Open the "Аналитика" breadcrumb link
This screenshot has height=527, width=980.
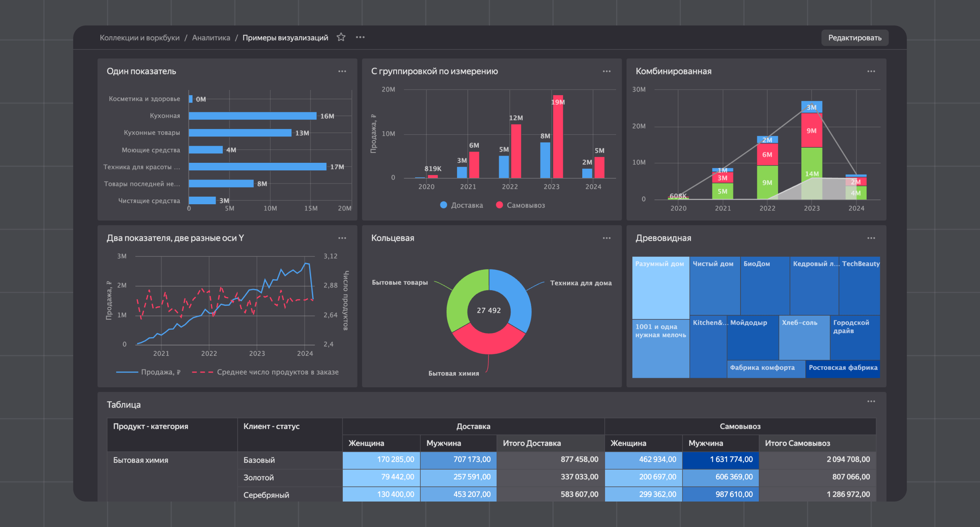[211, 37]
